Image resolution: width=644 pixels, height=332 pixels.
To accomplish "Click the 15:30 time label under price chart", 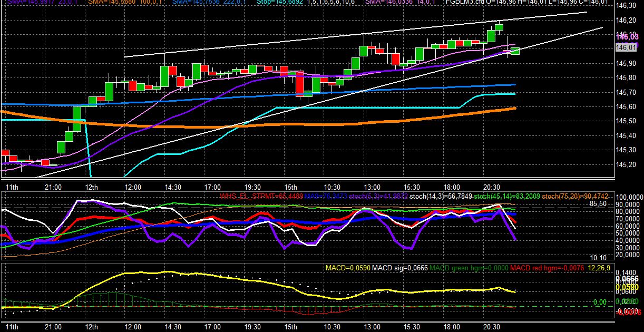I will click(412, 187).
